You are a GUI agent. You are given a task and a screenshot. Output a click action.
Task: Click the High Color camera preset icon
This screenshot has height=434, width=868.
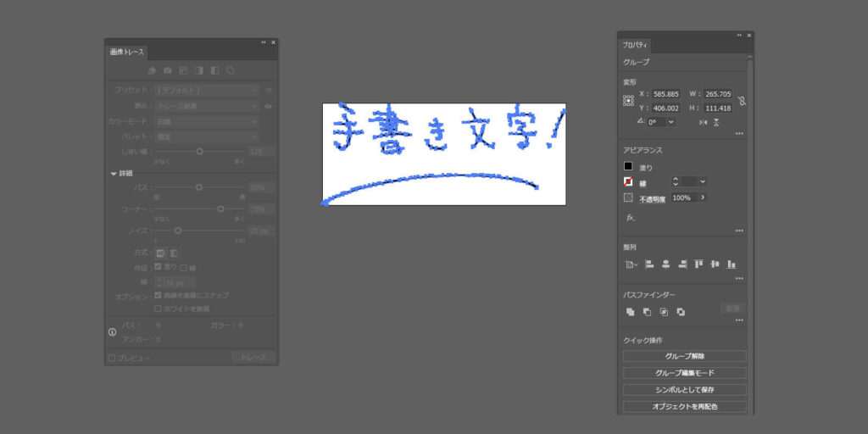tap(167, 70)
